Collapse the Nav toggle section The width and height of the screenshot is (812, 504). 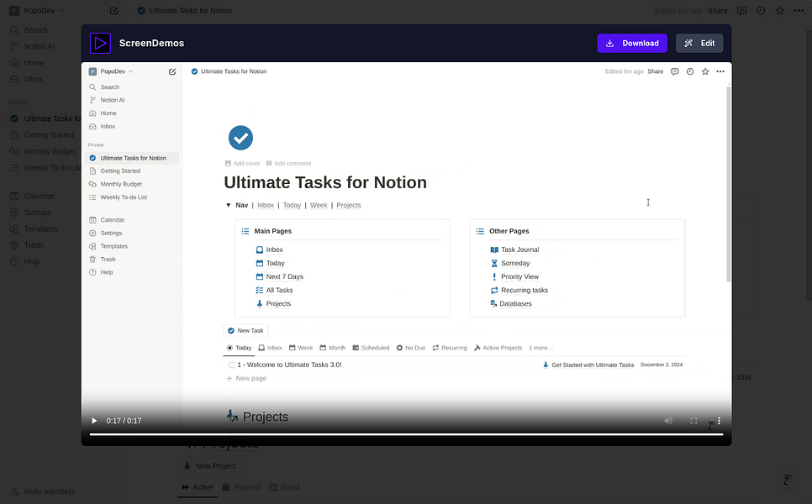[x=228, y=204]
